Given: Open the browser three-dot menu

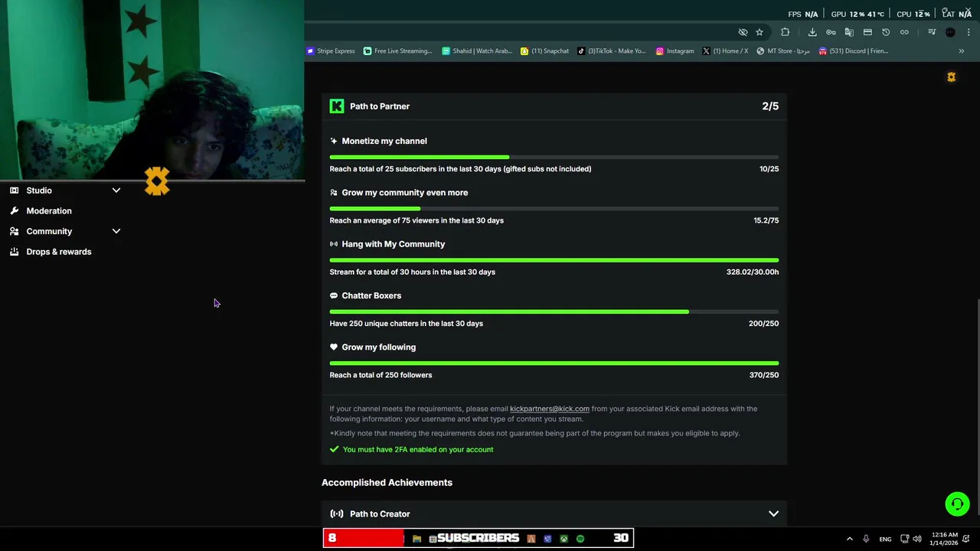Looking at the screenshot, I should click(969, 32).
